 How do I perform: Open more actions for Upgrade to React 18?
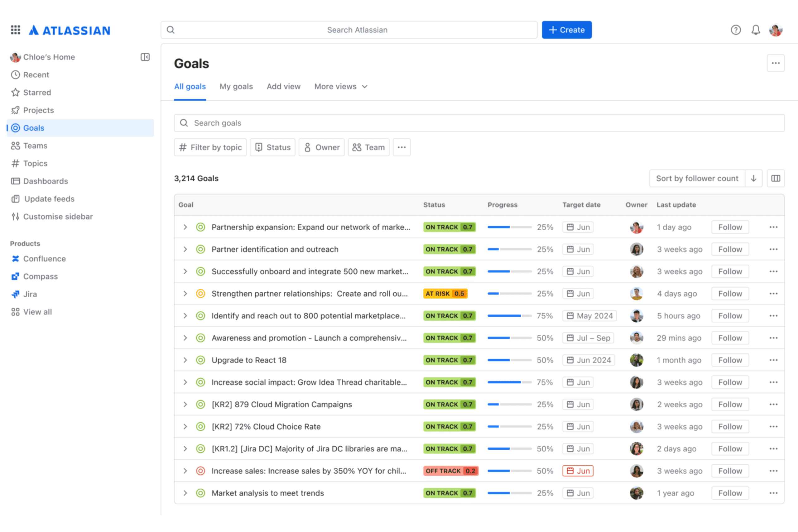click(x=773, y=360)
